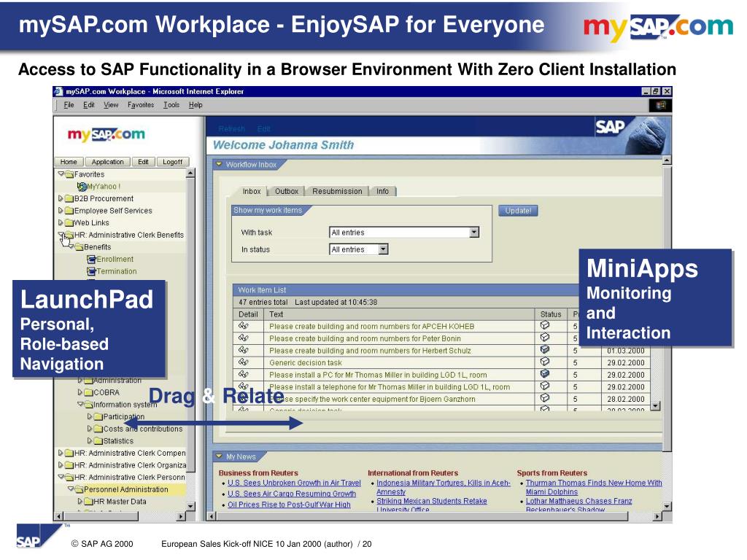
Task: Click the B2B Procurement folder icon
Action: click(x=69, y=198)
